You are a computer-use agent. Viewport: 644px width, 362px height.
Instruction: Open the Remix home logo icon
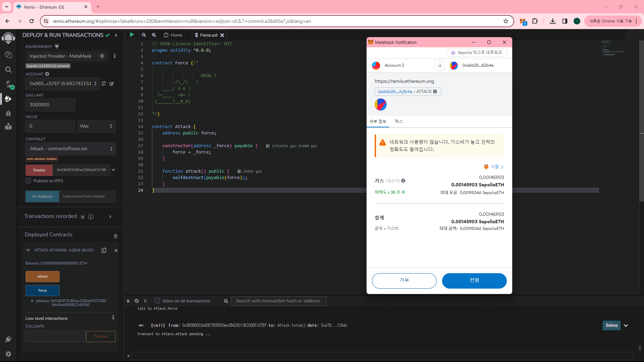(8, 38)
